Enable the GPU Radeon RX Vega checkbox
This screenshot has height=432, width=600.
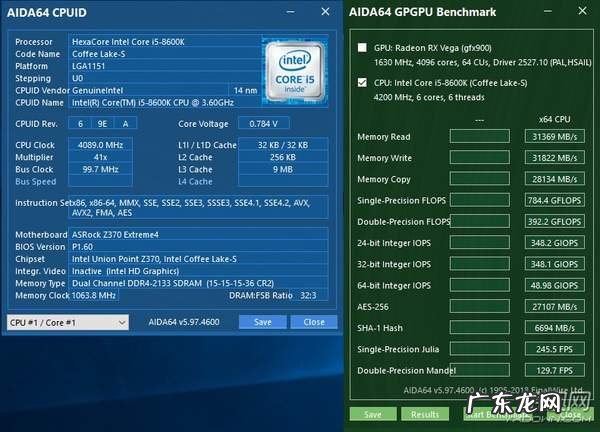[x=362, y=48]
